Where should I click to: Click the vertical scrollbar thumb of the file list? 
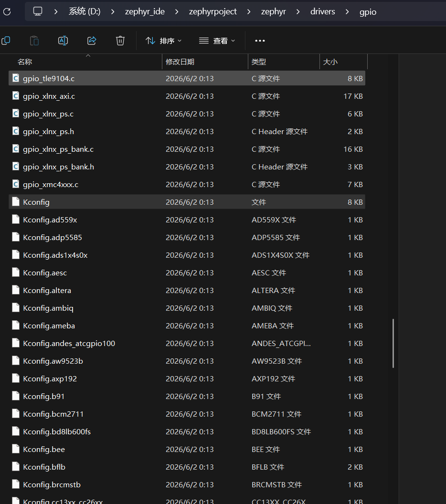coord(393,343)
